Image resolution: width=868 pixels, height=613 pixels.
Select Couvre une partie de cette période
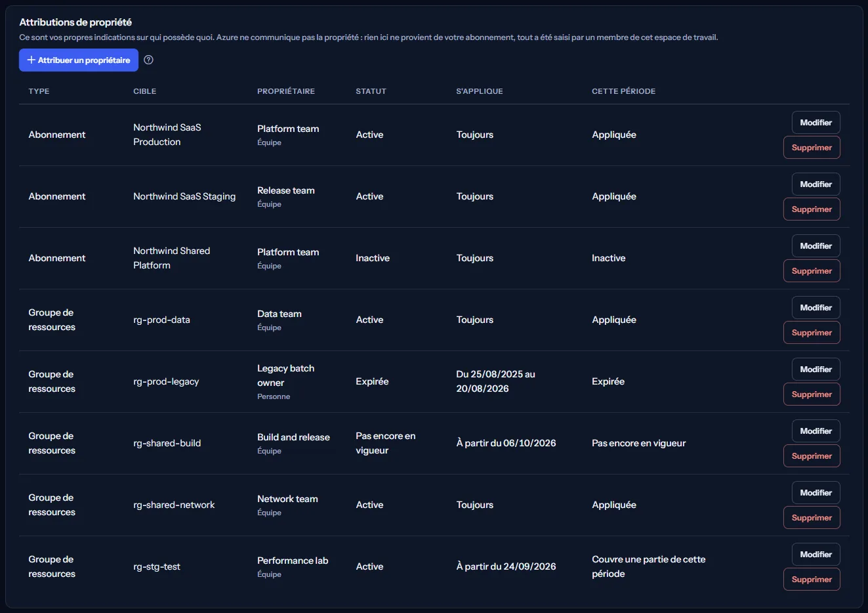tap(648, 566)
